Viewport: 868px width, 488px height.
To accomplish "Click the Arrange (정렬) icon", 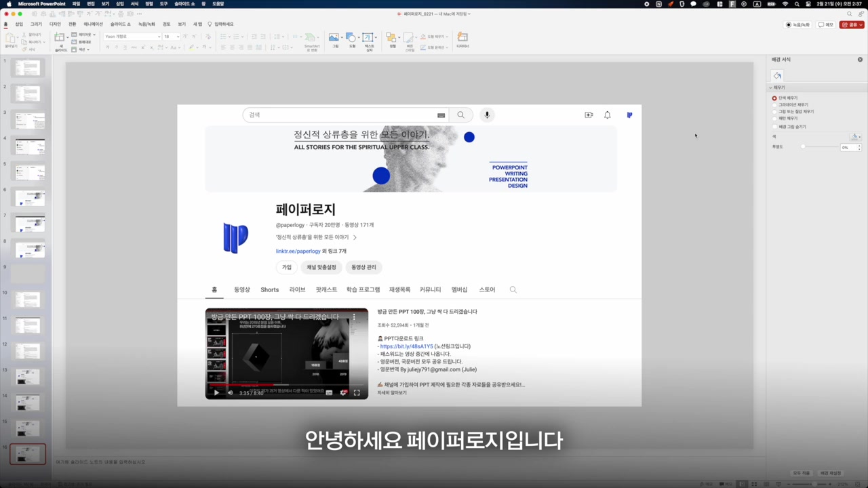I will (391, 38).
